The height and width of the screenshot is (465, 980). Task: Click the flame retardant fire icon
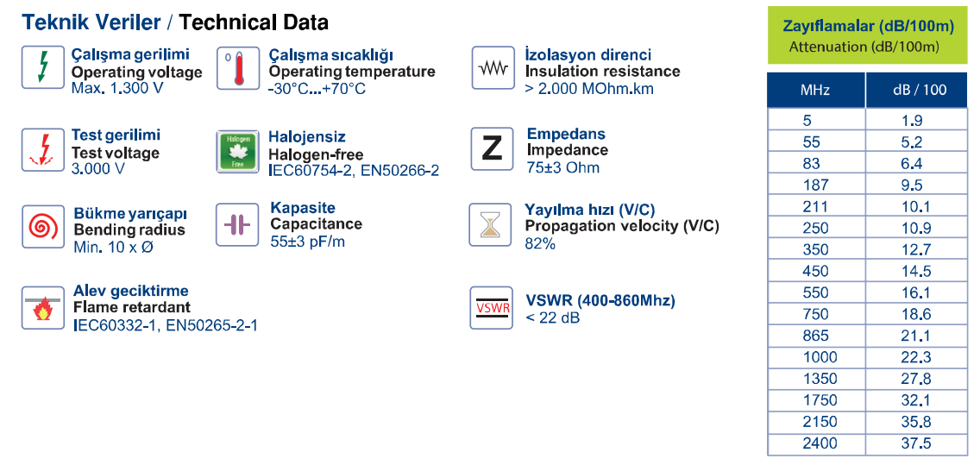(42, 307)
